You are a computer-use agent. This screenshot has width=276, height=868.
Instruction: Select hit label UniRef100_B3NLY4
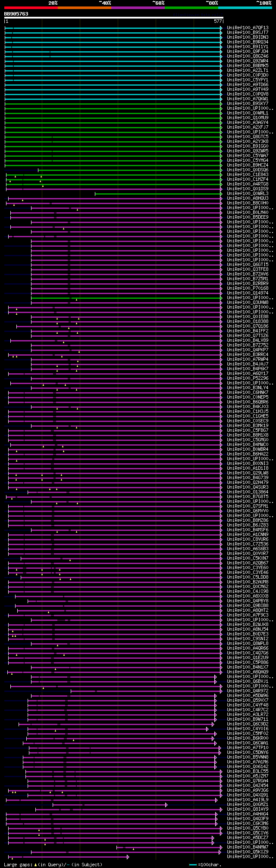pos(248,388)
